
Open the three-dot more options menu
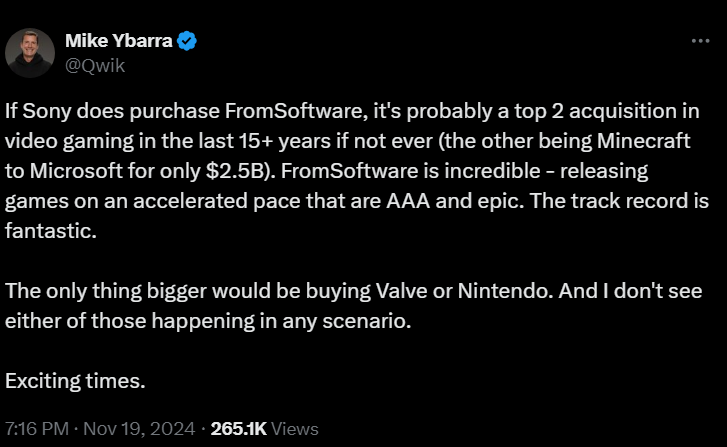701,41
